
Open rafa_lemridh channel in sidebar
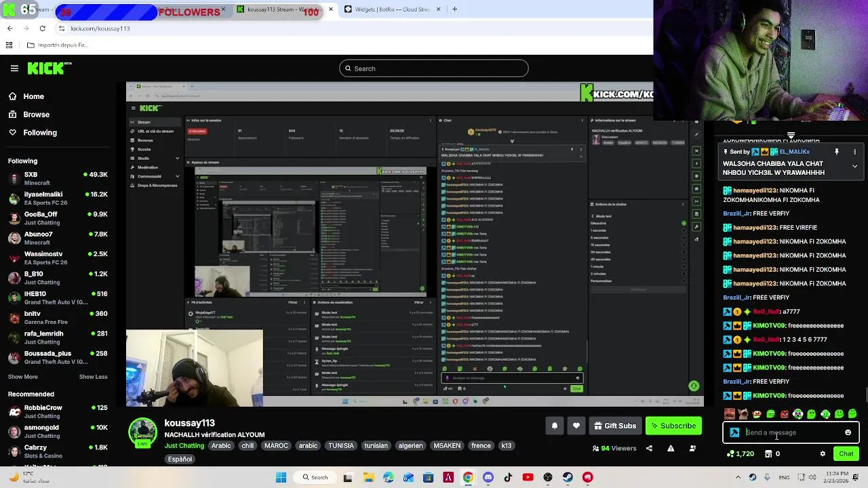coord(58,338)
